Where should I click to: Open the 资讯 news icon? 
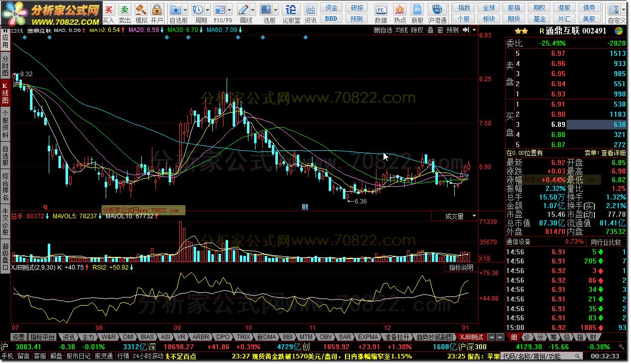pos(310,10)
